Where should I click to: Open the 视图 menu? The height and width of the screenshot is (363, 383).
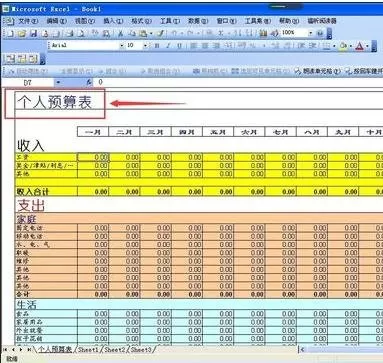pos(85,21)
